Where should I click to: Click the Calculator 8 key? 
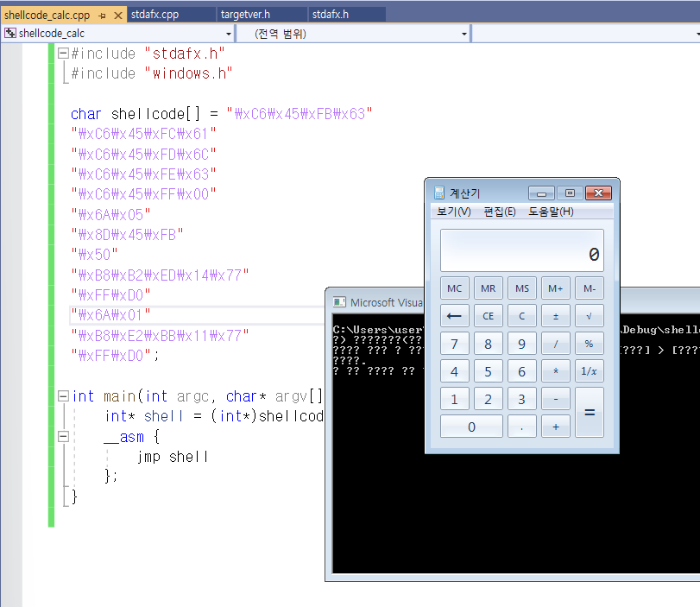tap(488, 344)
